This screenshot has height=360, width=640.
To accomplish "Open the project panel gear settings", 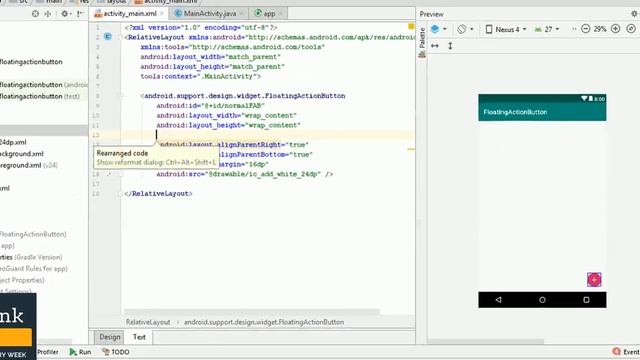I will point(65,14).
